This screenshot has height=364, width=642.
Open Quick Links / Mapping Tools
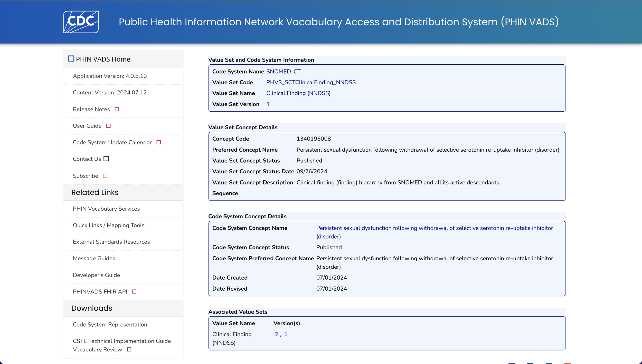109,225
